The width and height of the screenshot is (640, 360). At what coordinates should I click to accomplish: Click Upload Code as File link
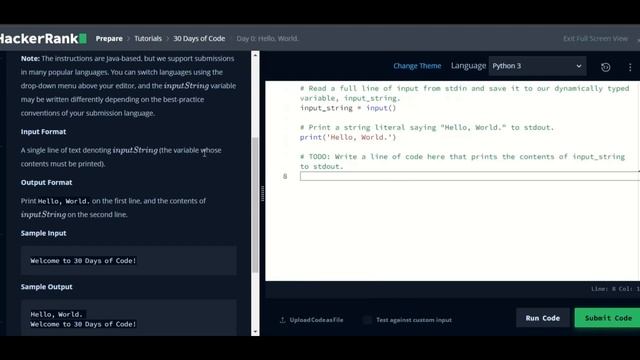pos(316,320)
